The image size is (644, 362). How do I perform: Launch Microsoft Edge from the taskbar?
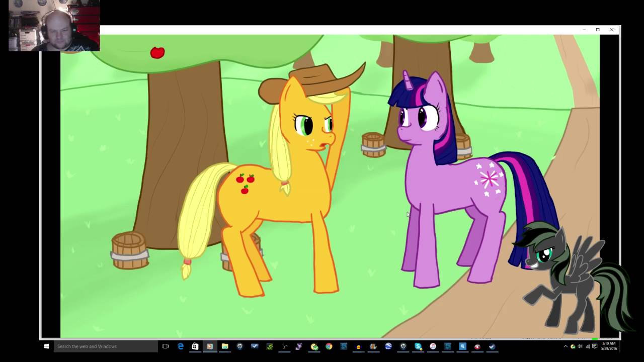(181, 346)
